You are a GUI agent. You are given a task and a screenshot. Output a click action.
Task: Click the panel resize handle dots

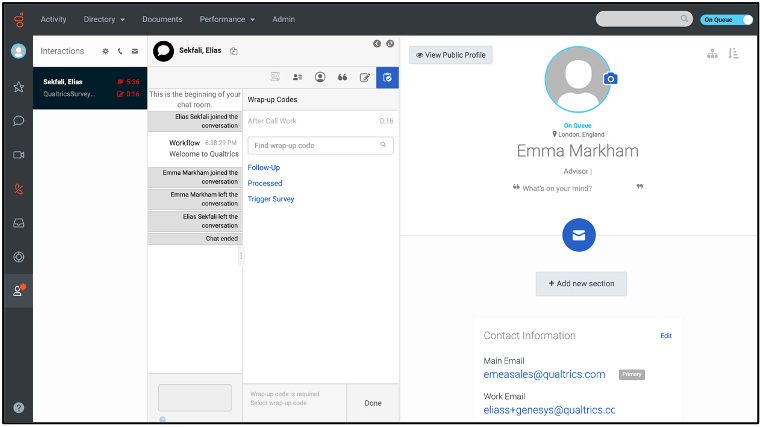click(241, 256)
